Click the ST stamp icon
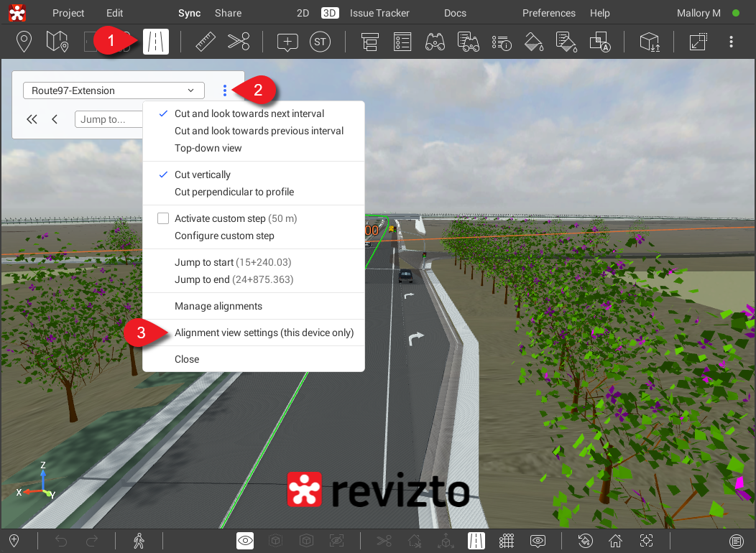756x553 pixels. tap(321, 42)
